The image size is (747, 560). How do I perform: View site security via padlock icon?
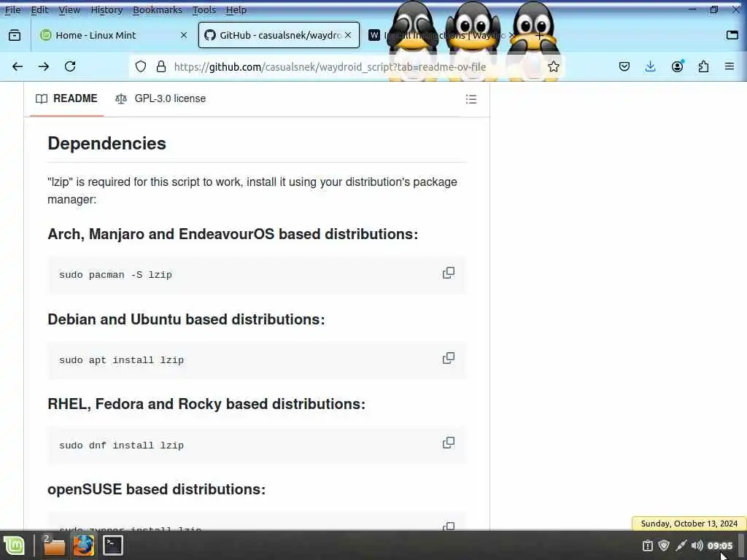[x=161, y=66]
